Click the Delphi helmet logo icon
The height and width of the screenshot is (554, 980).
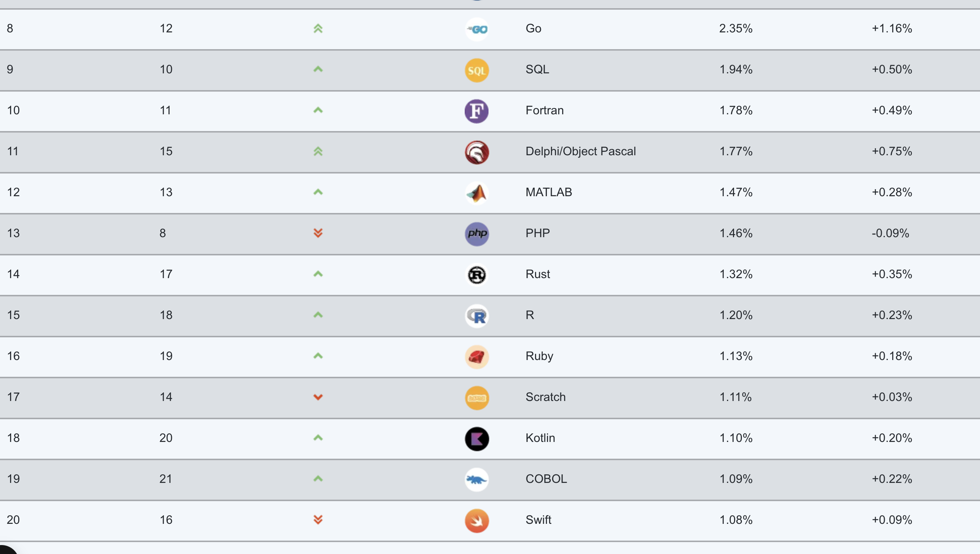coord(477,152)
